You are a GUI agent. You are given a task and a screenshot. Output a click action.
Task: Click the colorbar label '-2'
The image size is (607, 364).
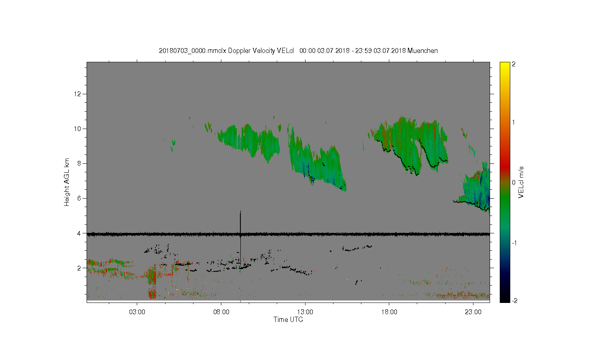point(515,301)
